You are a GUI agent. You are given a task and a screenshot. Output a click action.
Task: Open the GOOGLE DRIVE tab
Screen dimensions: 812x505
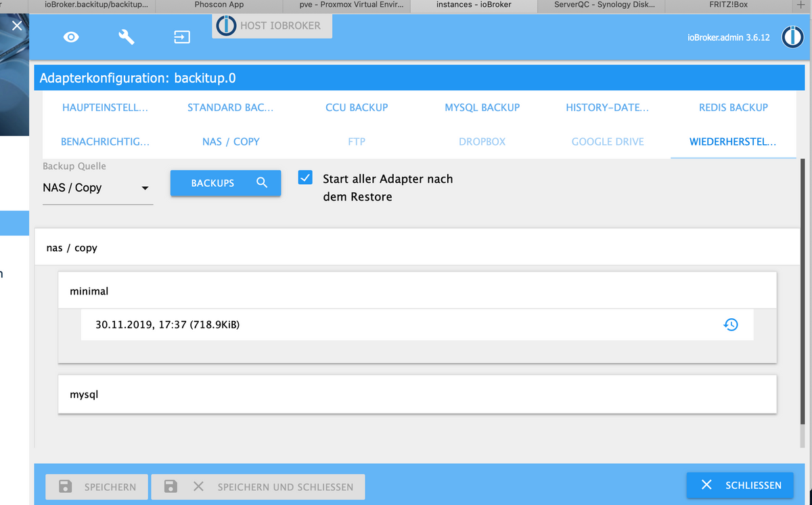point(608,141)
